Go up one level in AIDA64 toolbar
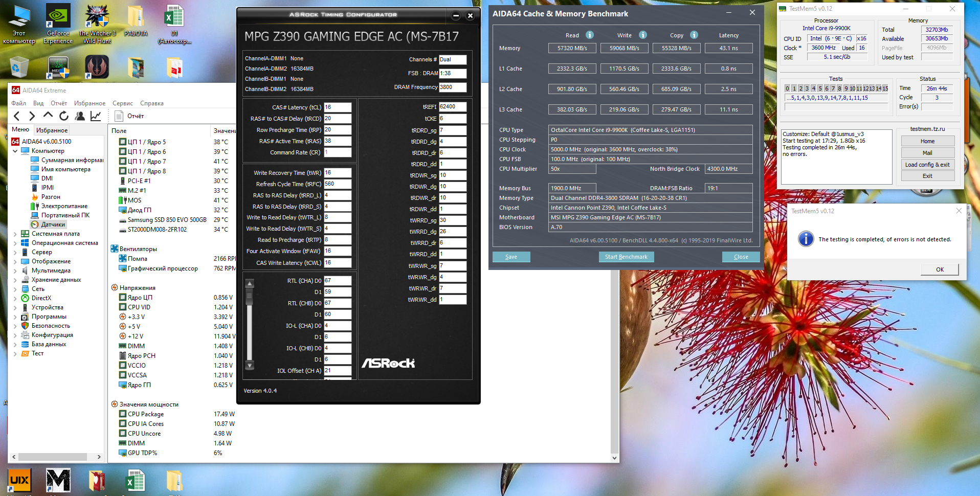The height and width of the screenshot is (496, 980). point(48,116)
